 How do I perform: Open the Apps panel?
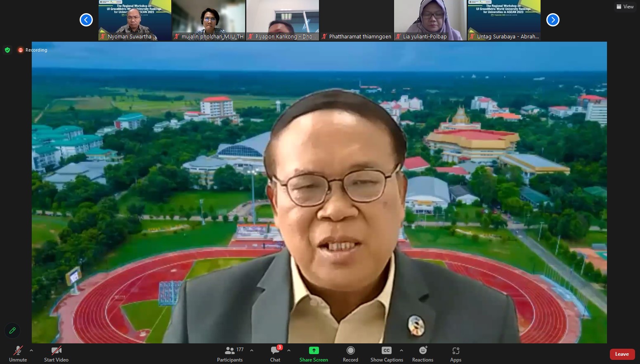tap(456, 350)
